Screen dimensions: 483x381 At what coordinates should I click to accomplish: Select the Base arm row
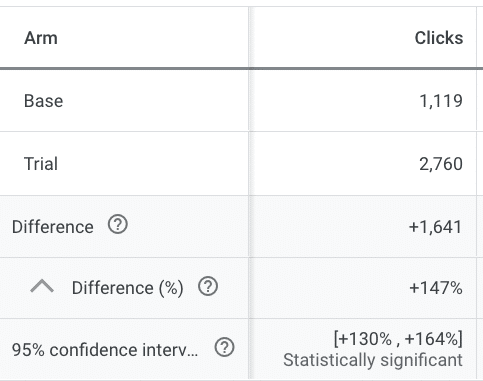238,100
